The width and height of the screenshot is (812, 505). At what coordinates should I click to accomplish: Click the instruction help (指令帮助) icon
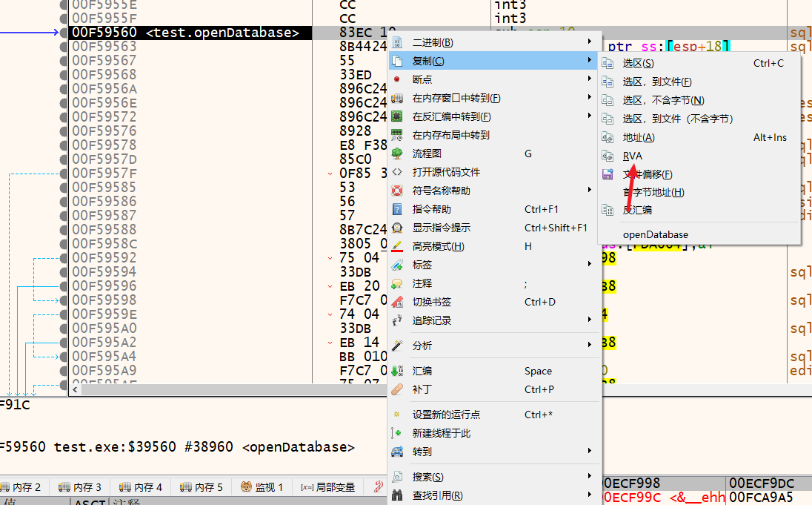click(397, 209)
